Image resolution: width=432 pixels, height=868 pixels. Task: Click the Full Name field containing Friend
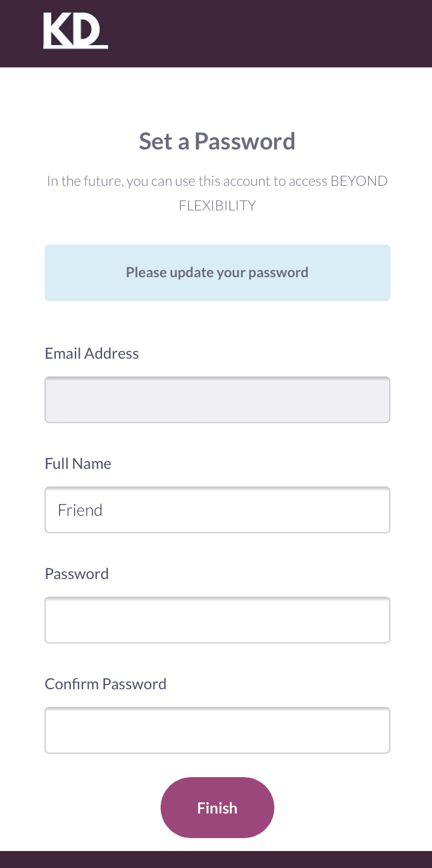pos(217,510)
